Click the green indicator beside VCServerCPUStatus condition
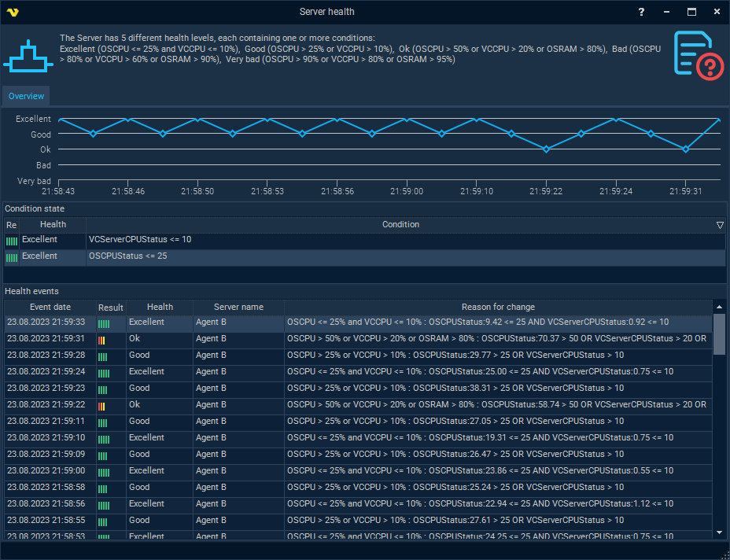The image size is (730, 560). click(x=11, y=239)
